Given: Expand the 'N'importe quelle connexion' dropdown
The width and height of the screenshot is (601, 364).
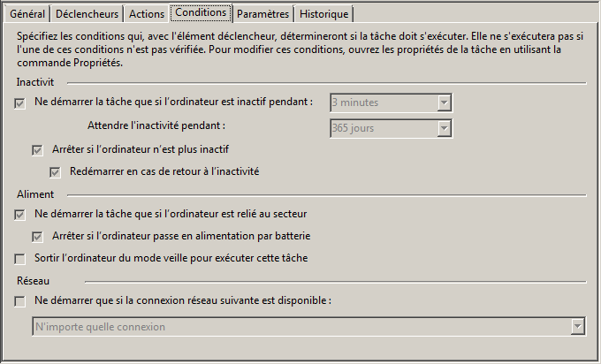Looking at the screenshot, I should 578,327.
